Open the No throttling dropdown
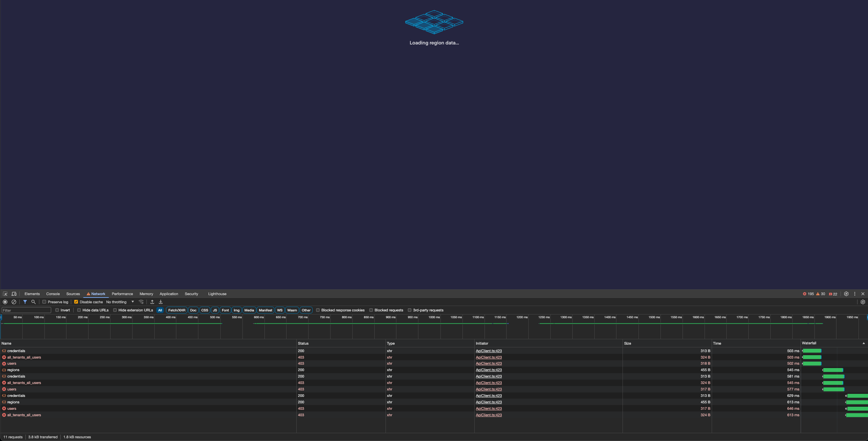This screenshot has height=441, width=868. point(120,302)
